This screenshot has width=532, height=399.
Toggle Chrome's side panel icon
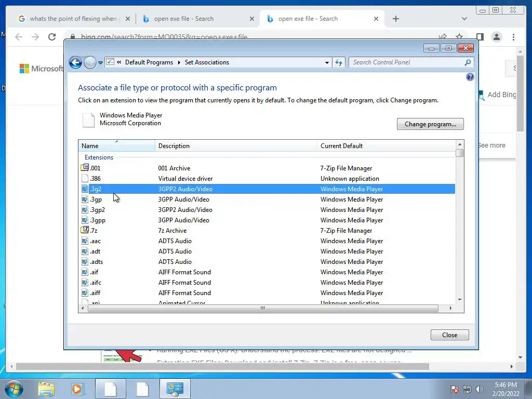pos(480,37)
